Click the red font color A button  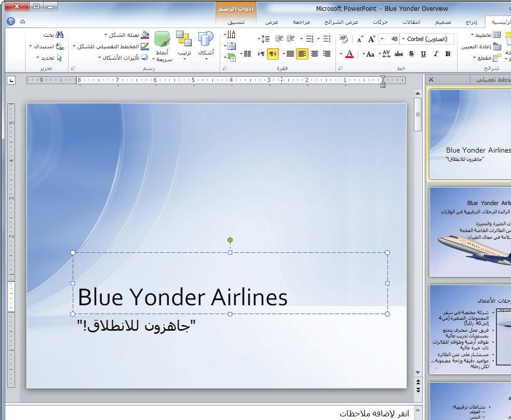pyautogui.click(x=349, y=54)
